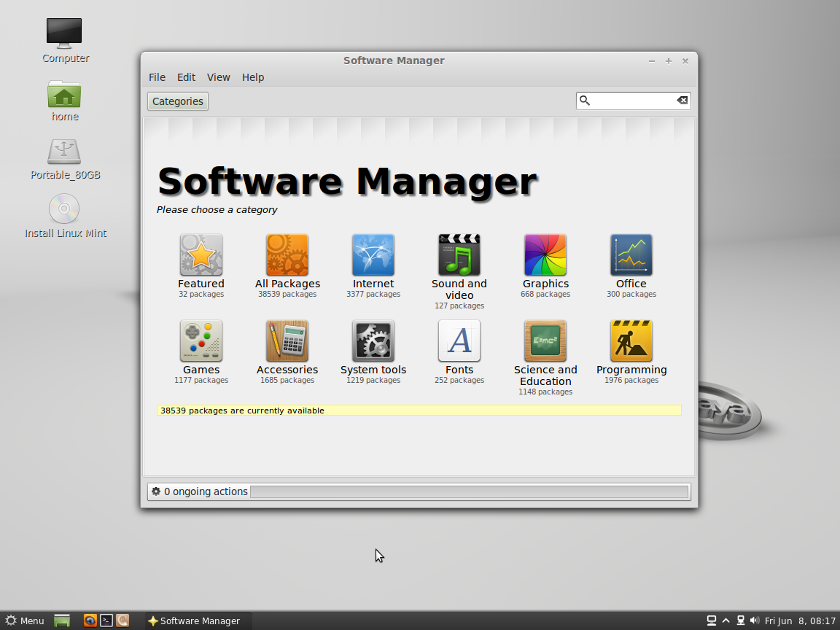This screenshot has width=840, height=630.
Task: Open the Mint Menu on the panel
Action: click(x=25, y=621)
